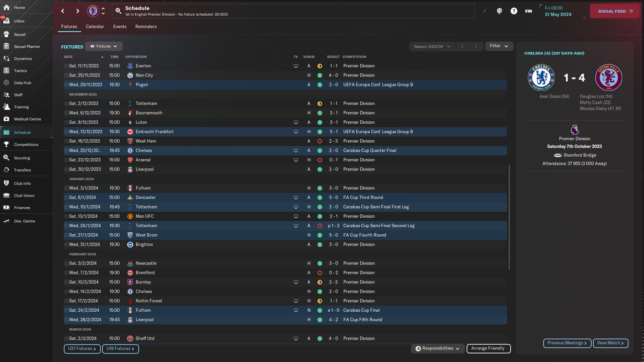The height and width of the screenshot is (362, 644).
Task: Open the Squad section icon
Action: pos(7,35)
